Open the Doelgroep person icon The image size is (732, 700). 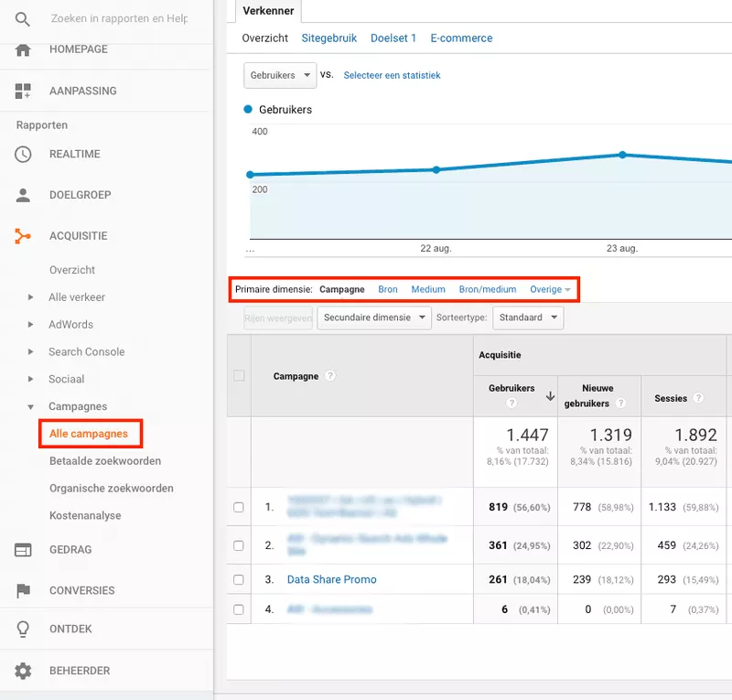[24, 196]
